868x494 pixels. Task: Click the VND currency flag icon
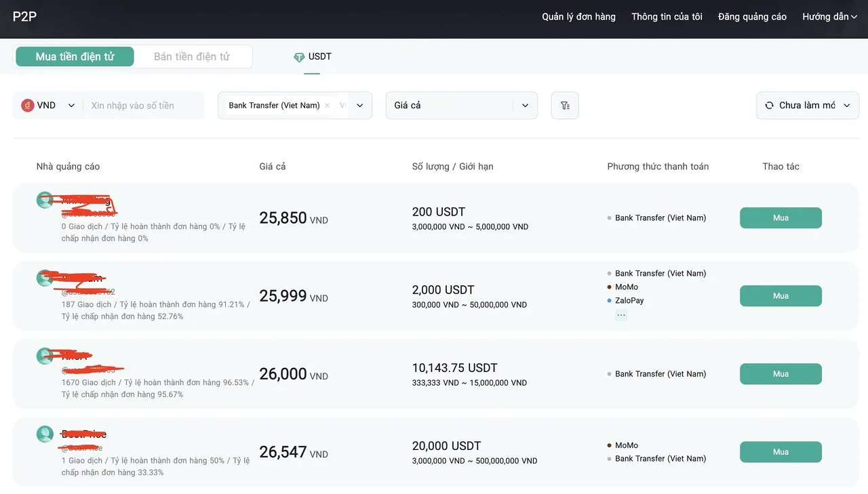[28, 106]
